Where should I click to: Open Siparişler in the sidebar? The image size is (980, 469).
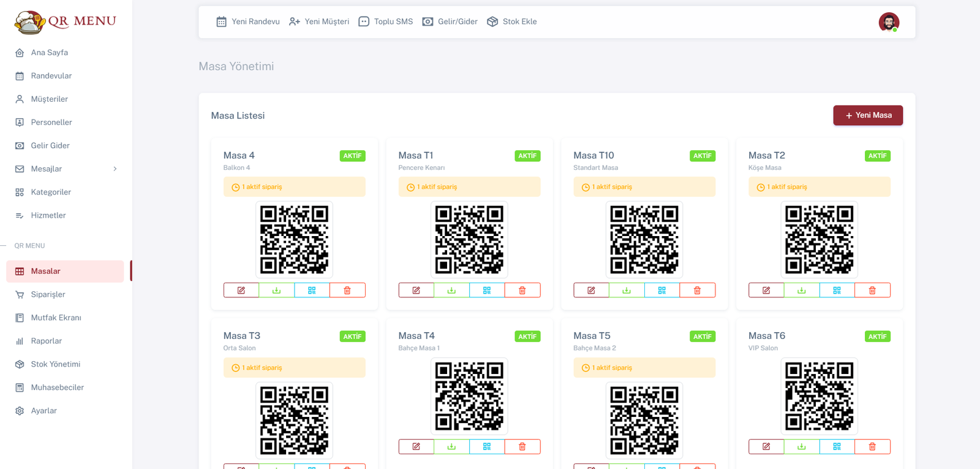pyautogui.click(x=48, y=294)
